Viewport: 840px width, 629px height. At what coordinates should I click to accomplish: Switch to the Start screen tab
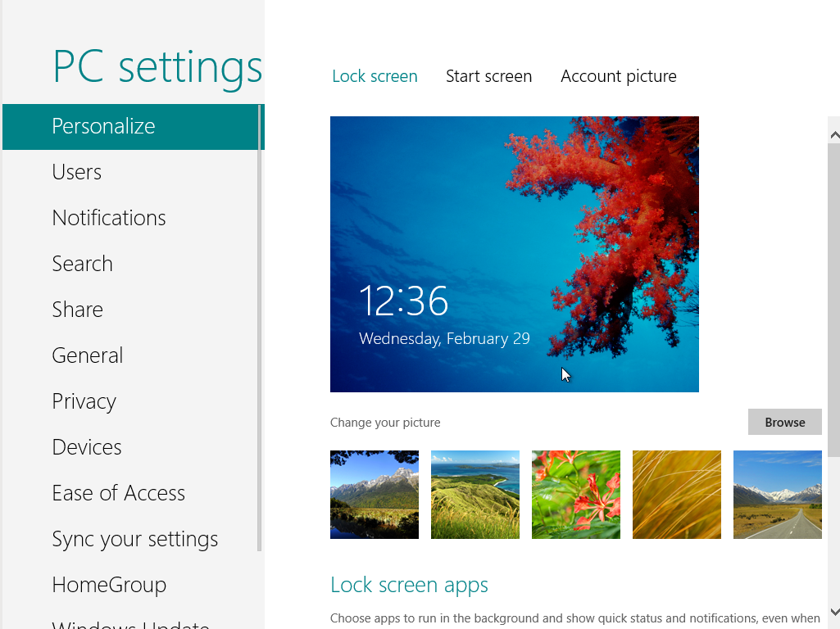click(488, 76)
